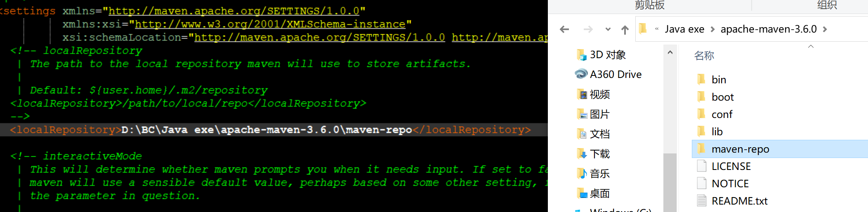The image size is (868, 212).
Task: Click the lib folder icon
Action: pyautogui.click(x=701, y=131)
